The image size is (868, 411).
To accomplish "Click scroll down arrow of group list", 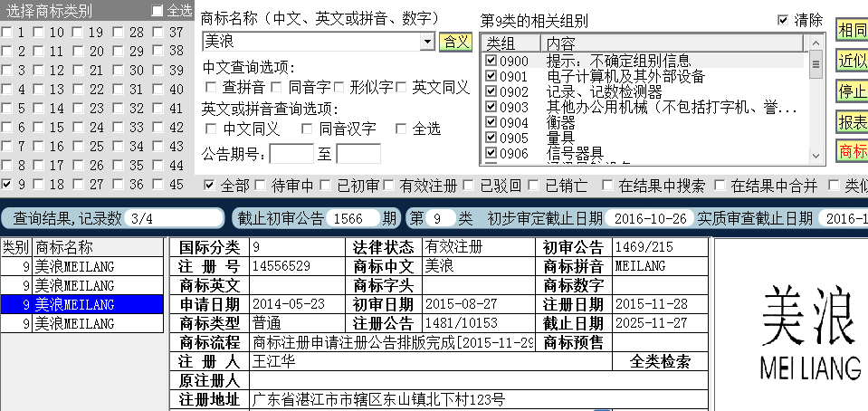I will point(816,156).
